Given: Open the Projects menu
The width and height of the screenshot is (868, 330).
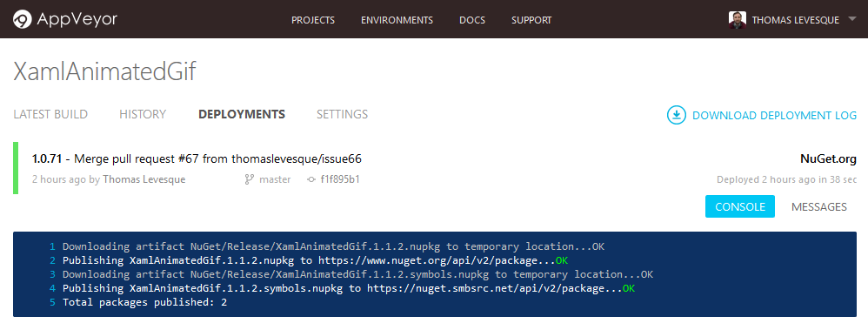Looking at the screenshot, I should click(313, 20).
